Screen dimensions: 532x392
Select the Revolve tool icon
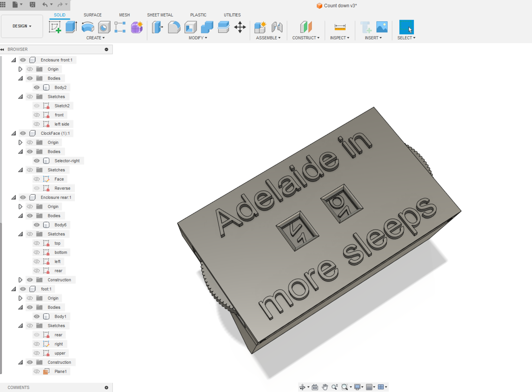click(x=87, y=27)
